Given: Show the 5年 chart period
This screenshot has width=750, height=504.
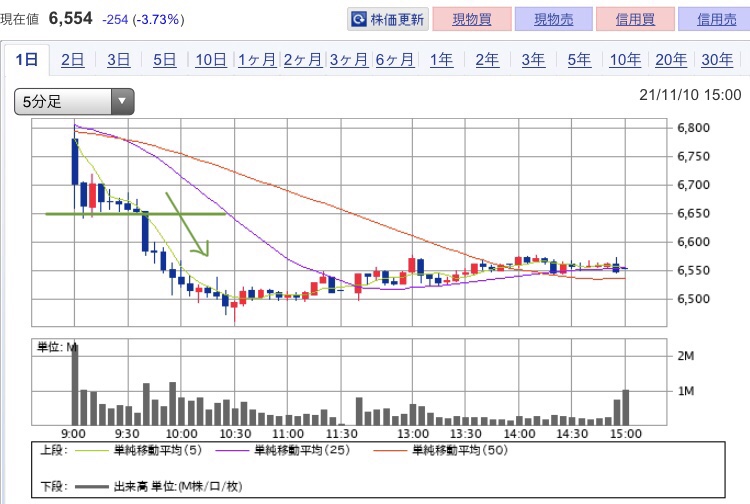Looking at the screenshot, I should (x=579, y=60).
